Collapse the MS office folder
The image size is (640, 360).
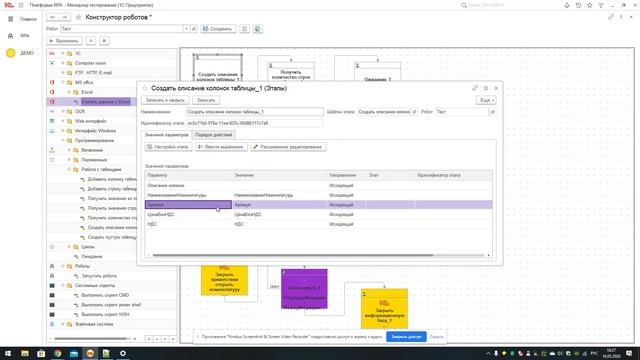[x=63, y=82]
